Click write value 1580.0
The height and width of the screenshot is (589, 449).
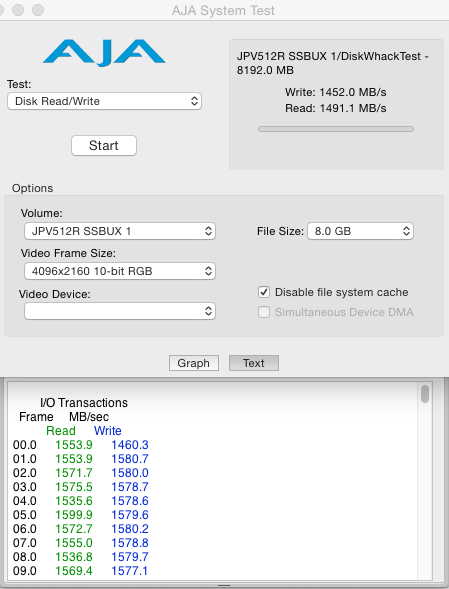(x=130, y=473)
